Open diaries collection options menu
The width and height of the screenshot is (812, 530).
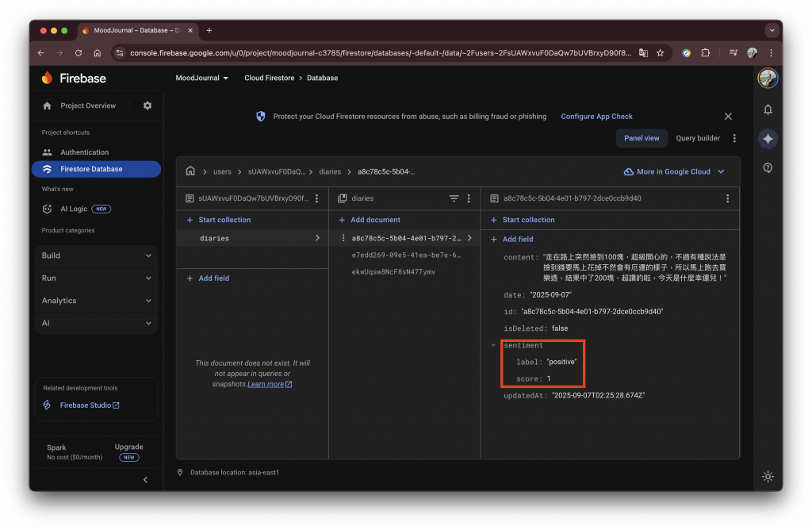469,198
